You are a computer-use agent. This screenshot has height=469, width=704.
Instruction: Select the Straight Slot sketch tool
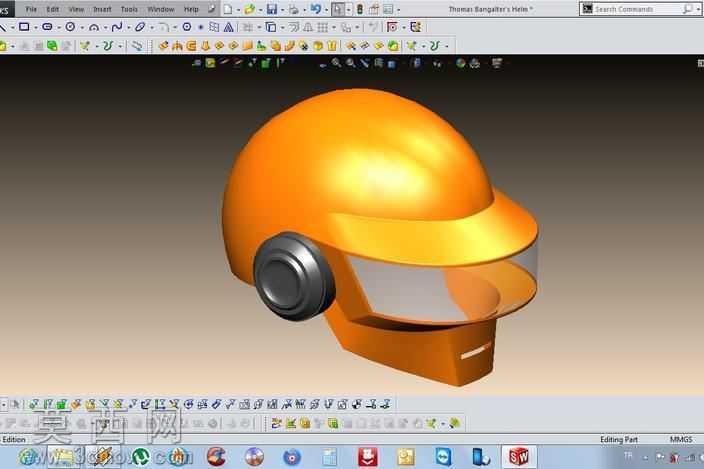point(47,27)
